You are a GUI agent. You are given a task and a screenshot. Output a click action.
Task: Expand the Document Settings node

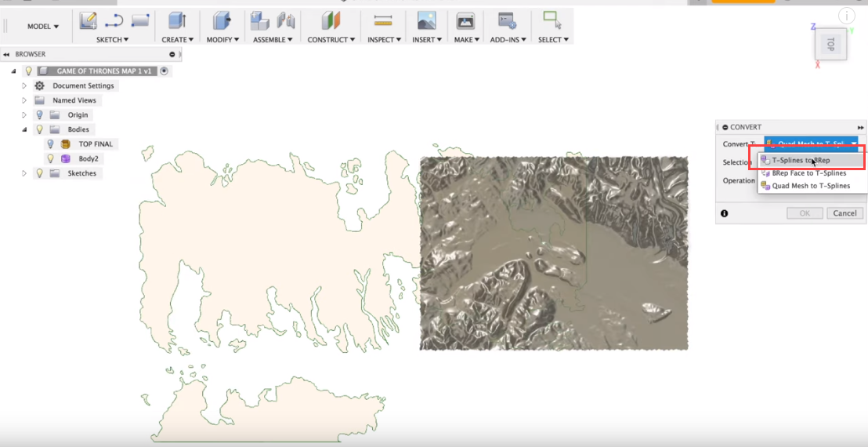click(24, 85)
